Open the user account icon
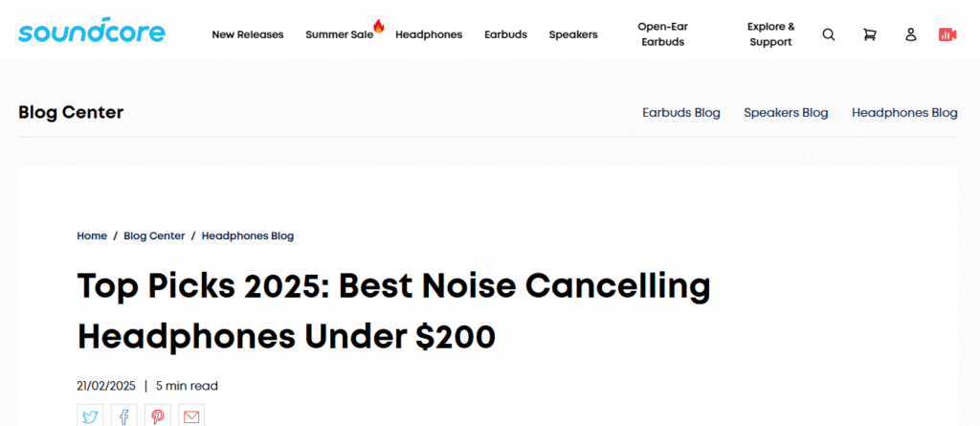980x426 pixels. pos(910,34)
